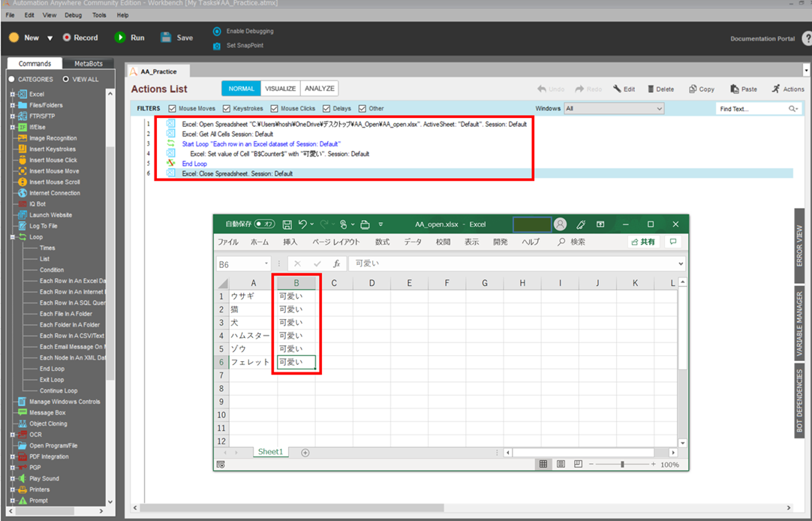Select the Open Program/File command
The height and width of the screenshot is (521, 812).
click(x=53, y=445)
